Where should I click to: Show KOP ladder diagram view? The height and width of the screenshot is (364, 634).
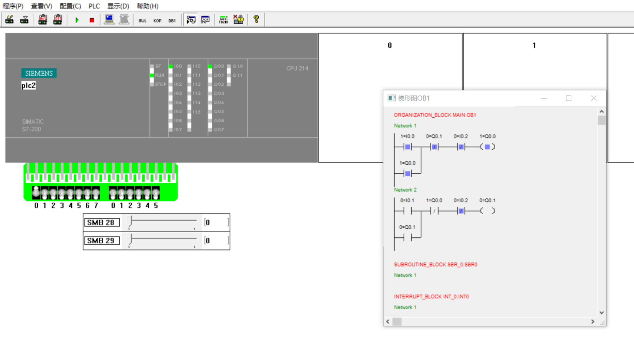coord(157,20)
